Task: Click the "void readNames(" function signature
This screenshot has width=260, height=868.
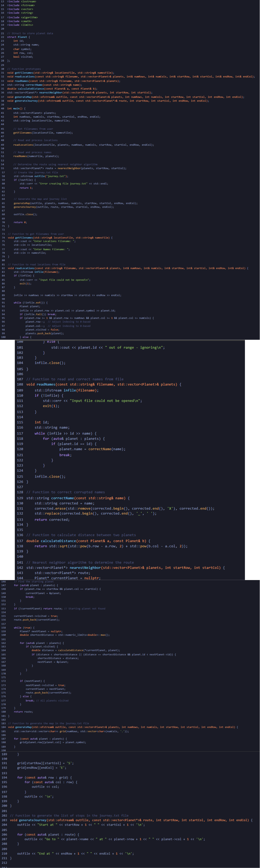Action: click(104, 385)
